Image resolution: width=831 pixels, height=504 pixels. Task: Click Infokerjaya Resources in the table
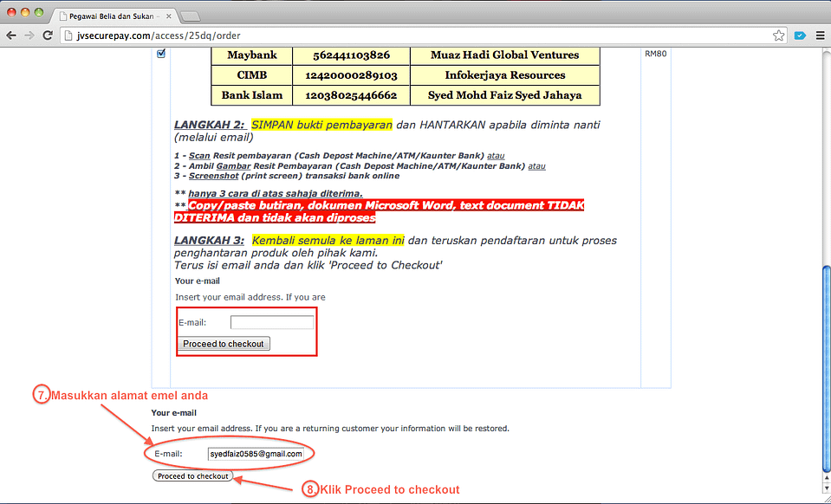(505, 75)
